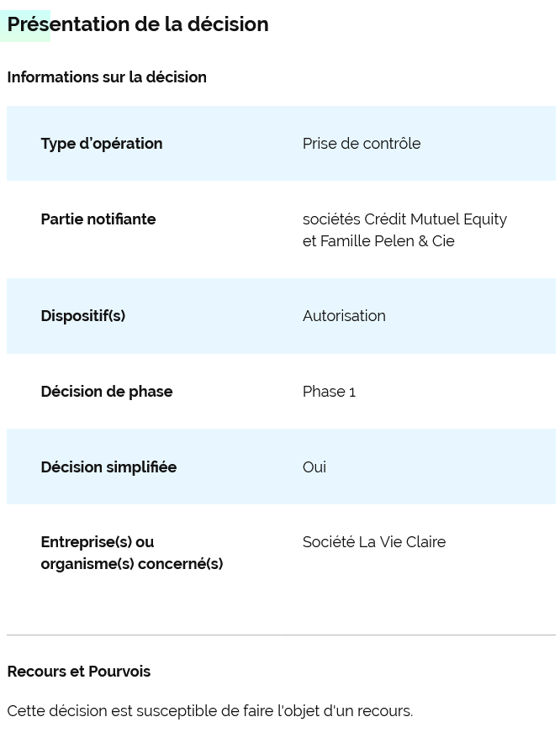
Task: Click the "Informations sur la décision" subheading
Action: [x=107, y=77]
